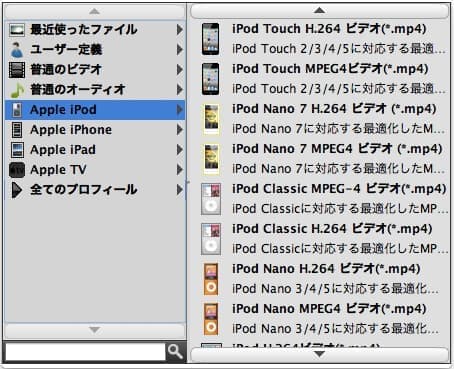This screenshot has width=454, height=369.
Task: Select orange iPod Nano H.264 thumbnail
Action: 211,279
